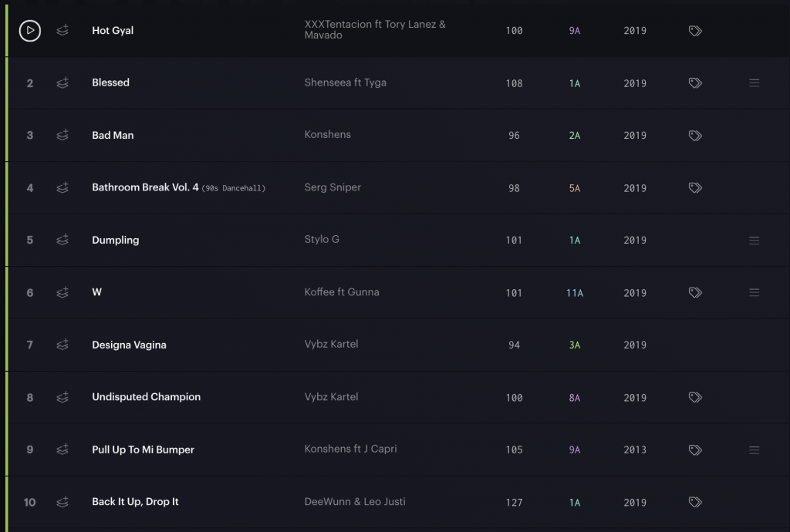Click key 2A on Bad Man row

coord(574,136)
